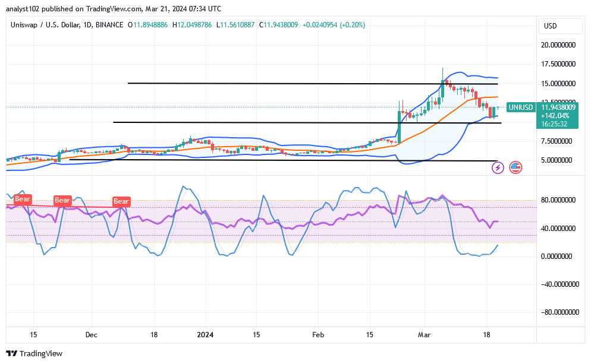The height and width of the screenshot is (364, 591).
Task: Click the 0.0000000 oscillator axis label
Action: (557, 257)
